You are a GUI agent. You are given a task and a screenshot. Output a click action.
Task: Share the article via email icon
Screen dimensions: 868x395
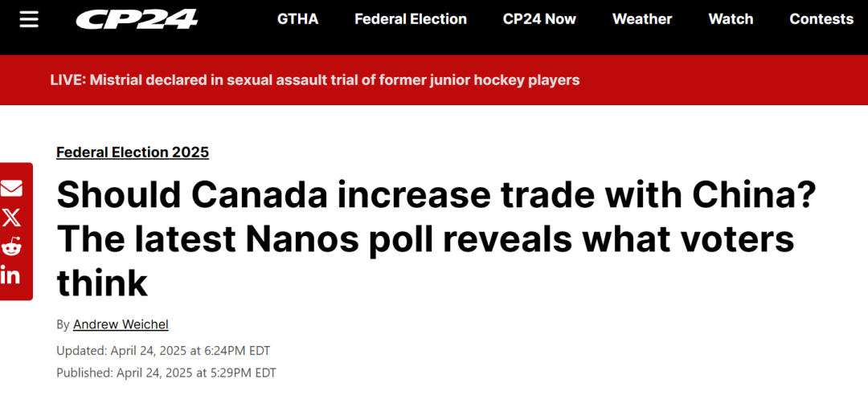pyautogui.click(x=11, y=189)
